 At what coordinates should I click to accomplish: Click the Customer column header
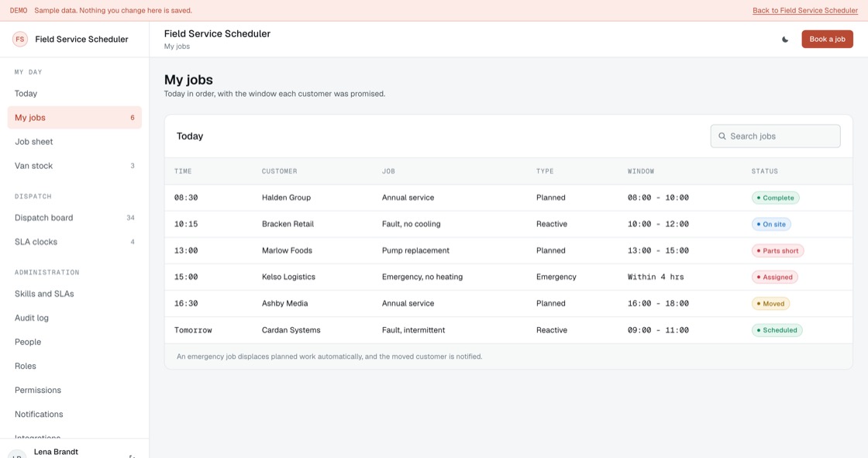click(280, 172)
